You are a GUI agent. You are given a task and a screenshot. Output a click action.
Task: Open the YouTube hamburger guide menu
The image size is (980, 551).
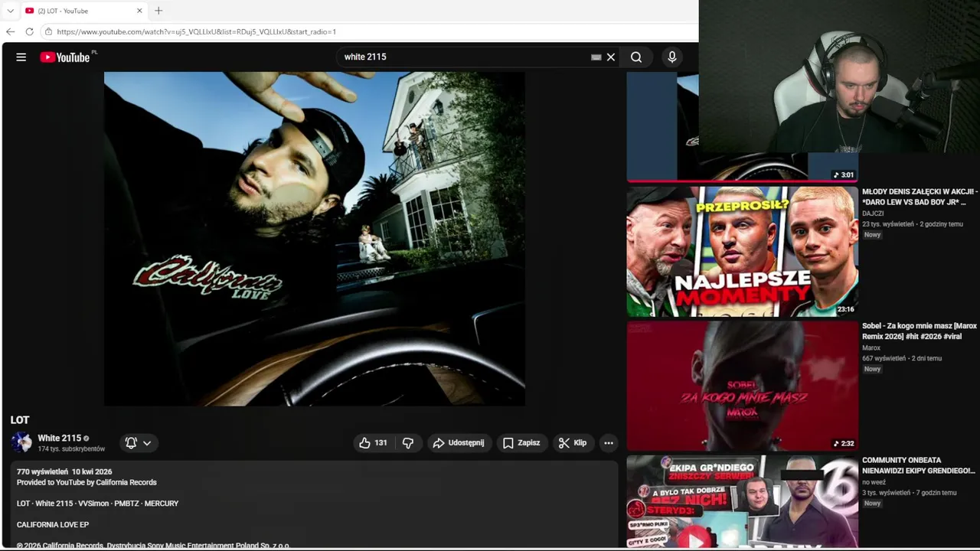21,57
